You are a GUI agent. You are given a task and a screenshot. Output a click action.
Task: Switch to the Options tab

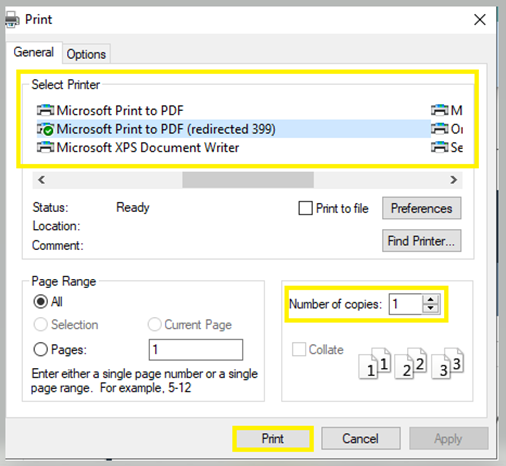86,54
